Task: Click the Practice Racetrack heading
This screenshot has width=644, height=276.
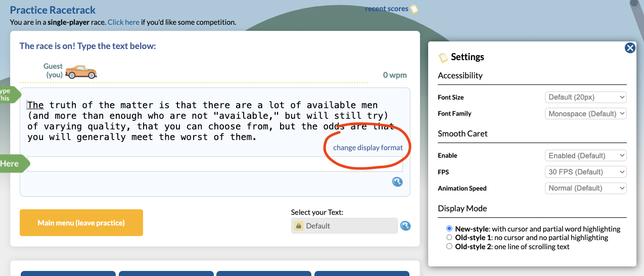Action: [x=53, y=10]
